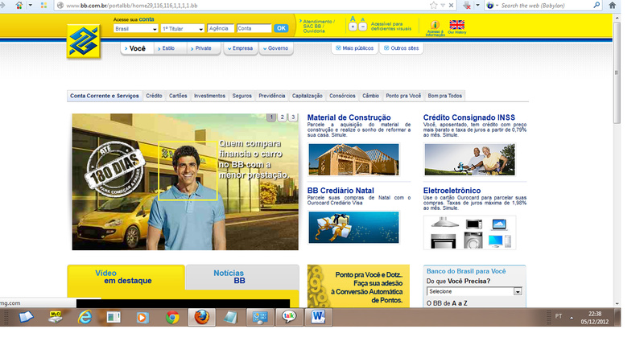The image size is (644, 362).
Task: Click the Conta input field
Action: pyautogui.click(x=254, y=28)
